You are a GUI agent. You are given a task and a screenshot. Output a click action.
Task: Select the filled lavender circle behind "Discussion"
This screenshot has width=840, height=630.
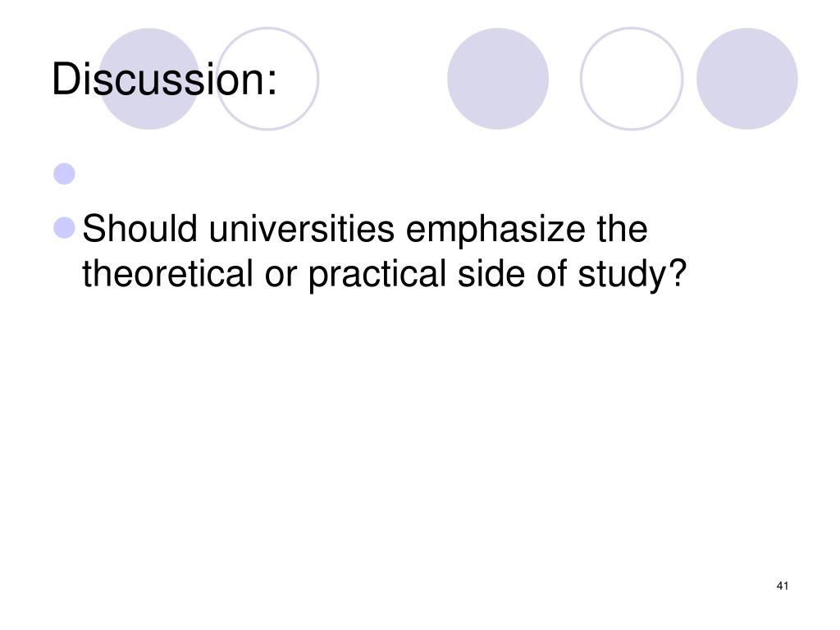tap(149, 79)
